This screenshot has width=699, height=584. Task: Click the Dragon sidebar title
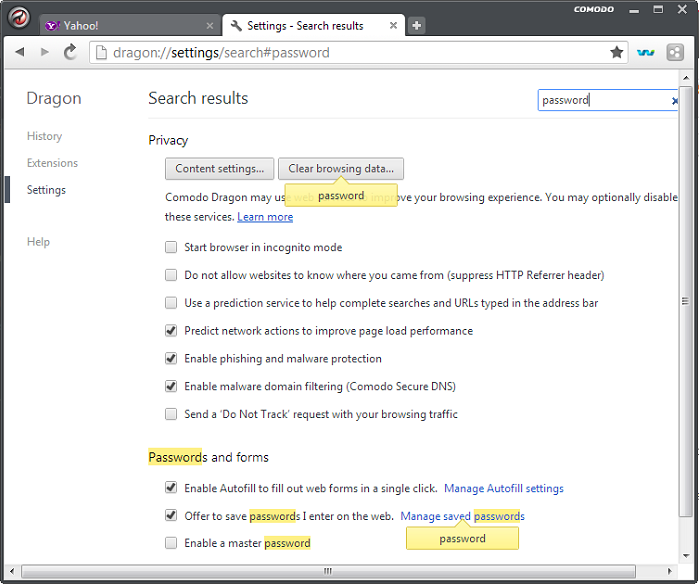point(54,99)
